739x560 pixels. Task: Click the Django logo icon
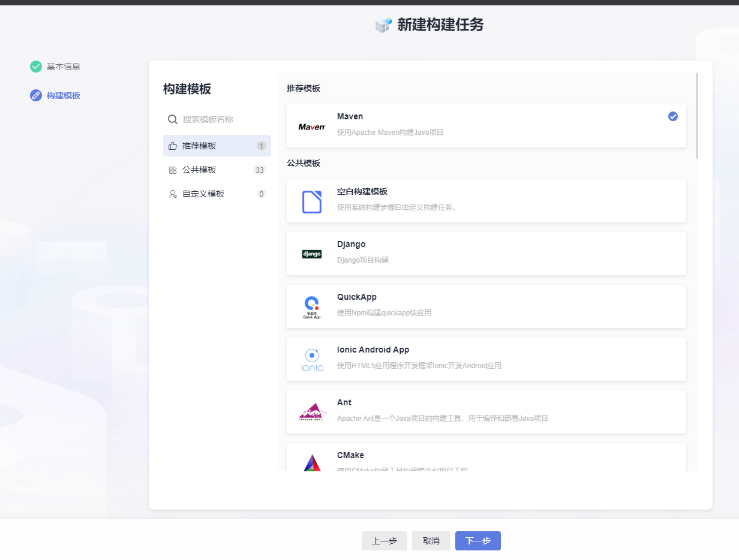coord(312,254)
